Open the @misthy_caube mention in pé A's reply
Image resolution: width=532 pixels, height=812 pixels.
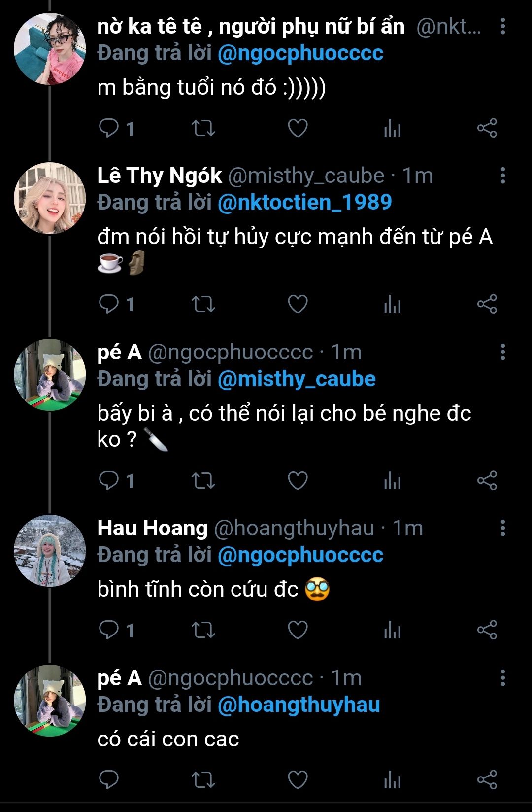(x=297, y=379)
